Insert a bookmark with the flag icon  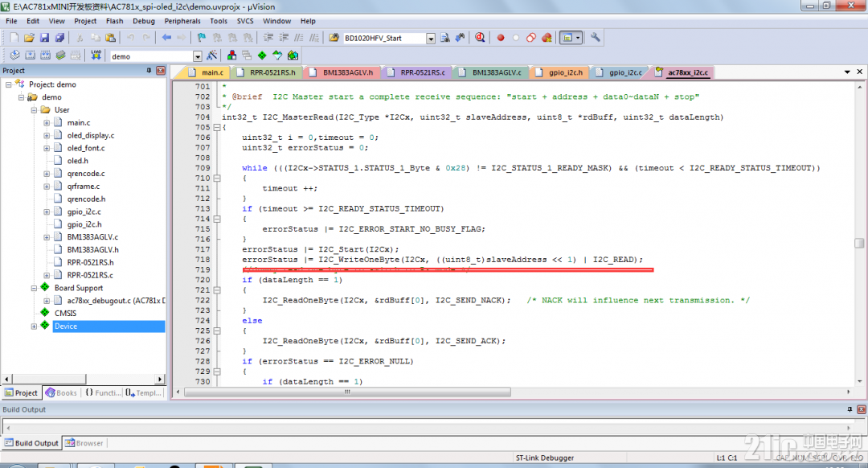click(202, 38)
